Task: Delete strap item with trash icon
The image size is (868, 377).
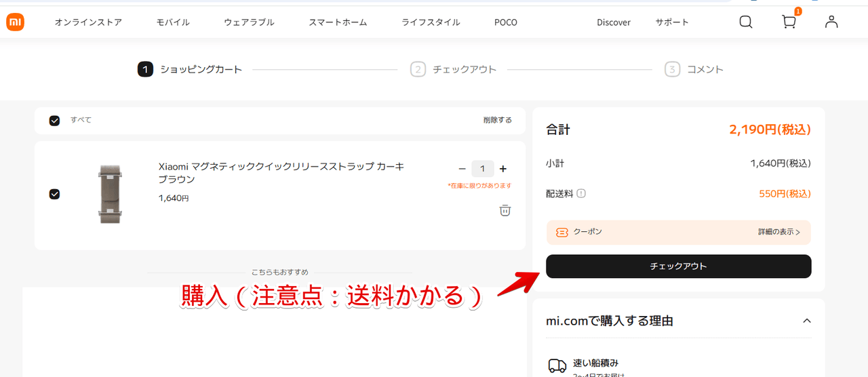Action: click(x=505, y=210)
